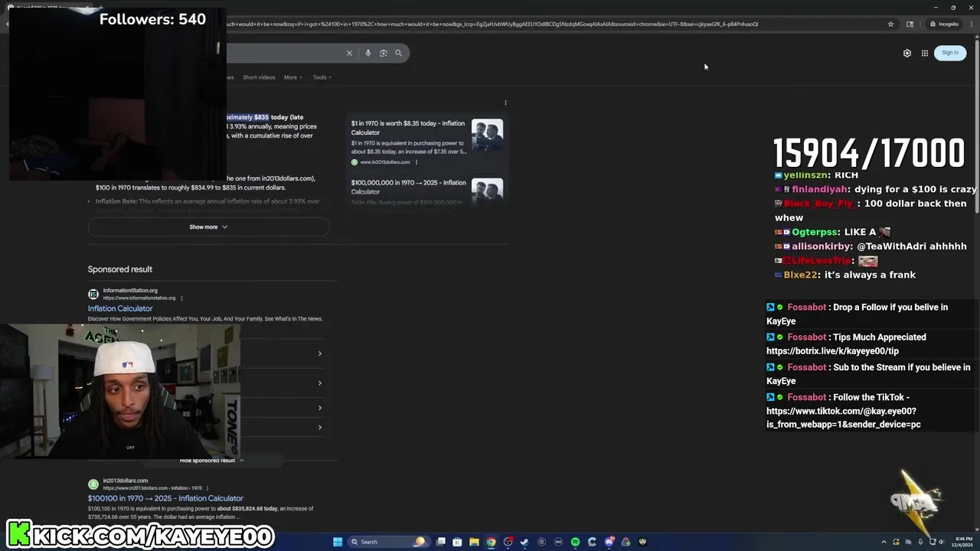Open Steam from taskbar
980x551 pixels.
(524, 542)
